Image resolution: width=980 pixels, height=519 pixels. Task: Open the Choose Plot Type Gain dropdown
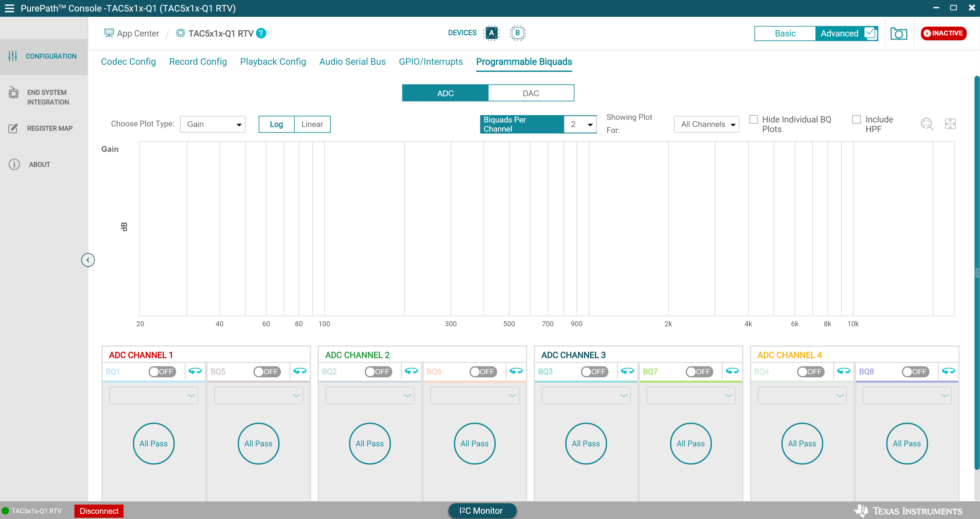[x=213, y=125]
